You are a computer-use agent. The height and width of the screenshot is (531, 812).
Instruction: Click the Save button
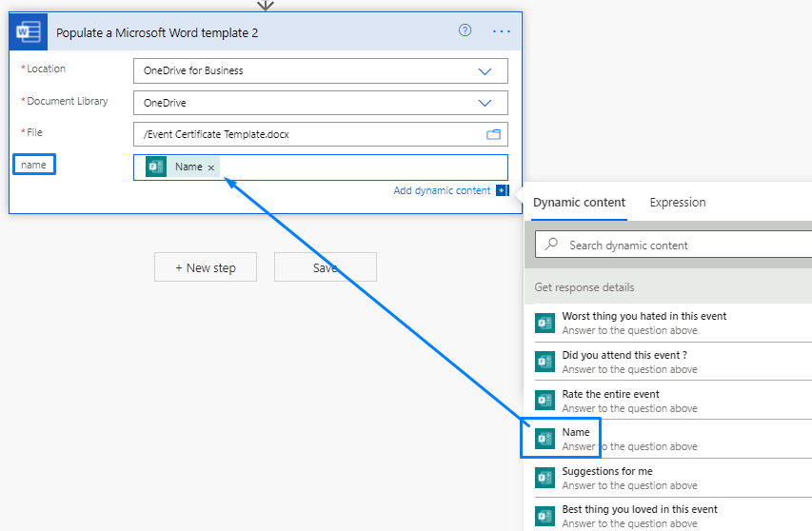click(326, 267)
